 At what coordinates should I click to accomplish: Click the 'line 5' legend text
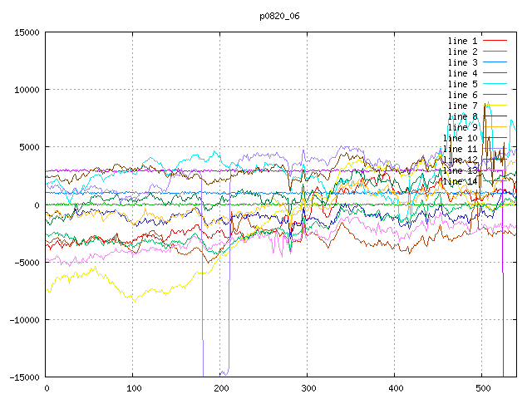tap(462, 84)
